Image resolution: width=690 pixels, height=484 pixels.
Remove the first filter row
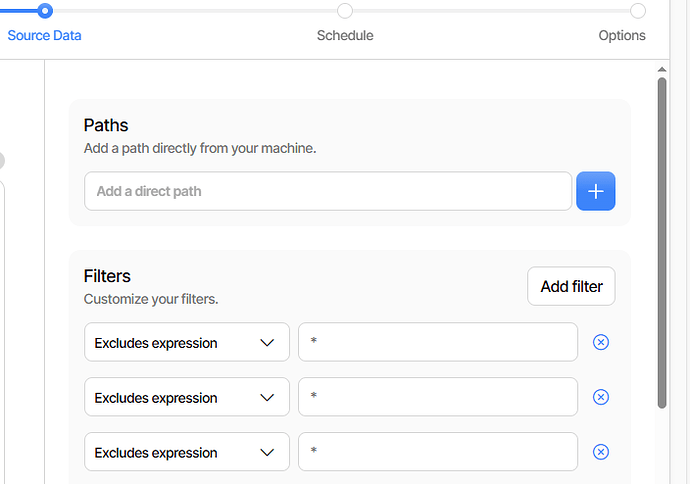tap(601, 342)
